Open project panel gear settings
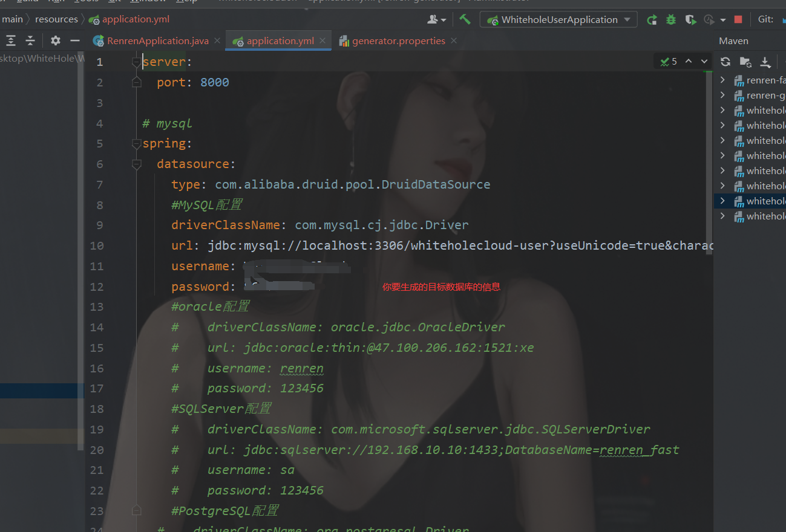This screenshot has width=786, height=532. tap(56, 41)
